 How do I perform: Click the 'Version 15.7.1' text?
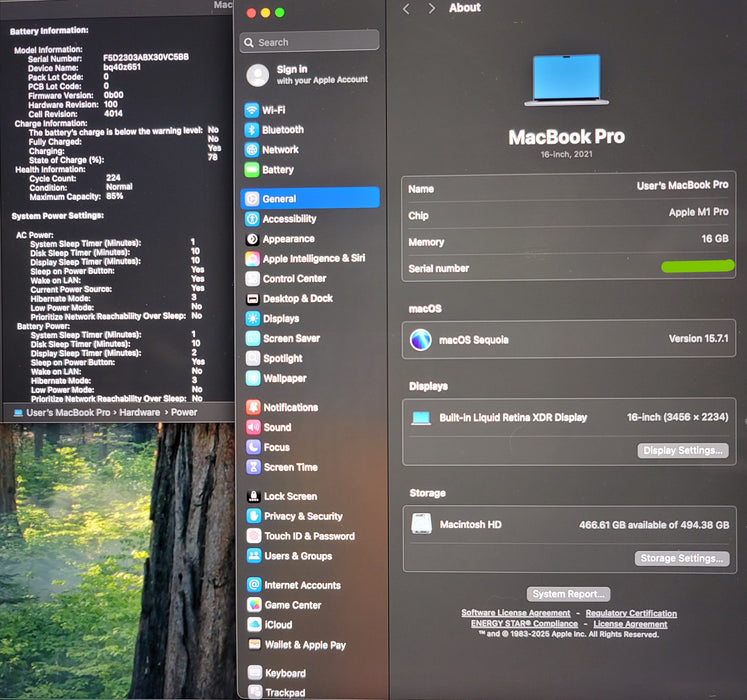[698, 339]
